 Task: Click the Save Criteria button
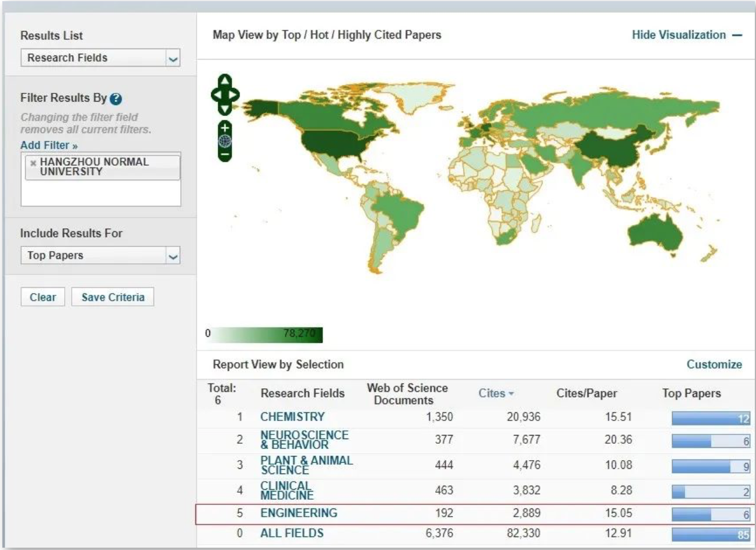click(x=113, y=297)
